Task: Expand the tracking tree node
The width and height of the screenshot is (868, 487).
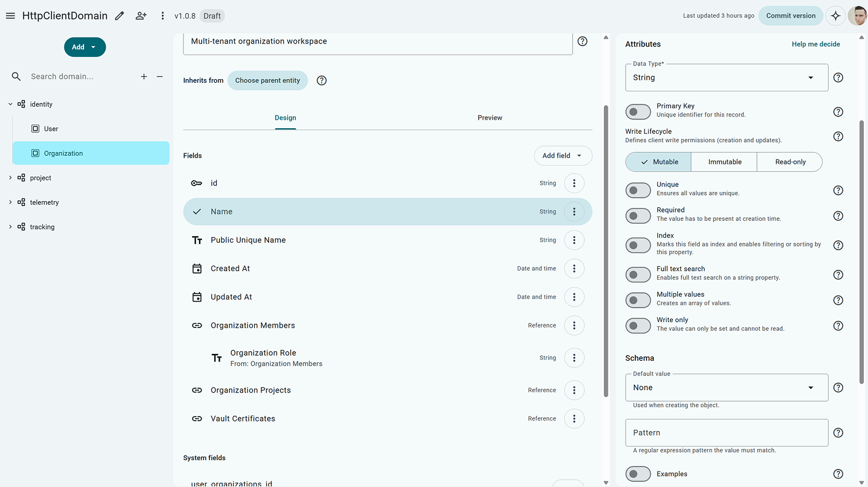Action: pyautogui.click(x=10, y=227)
